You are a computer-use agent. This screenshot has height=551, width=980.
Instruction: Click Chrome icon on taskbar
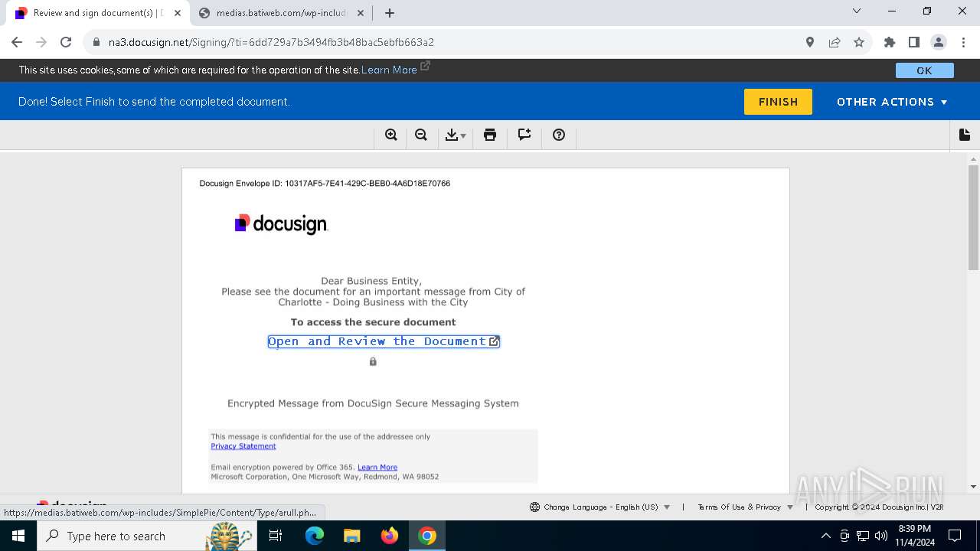427,536
